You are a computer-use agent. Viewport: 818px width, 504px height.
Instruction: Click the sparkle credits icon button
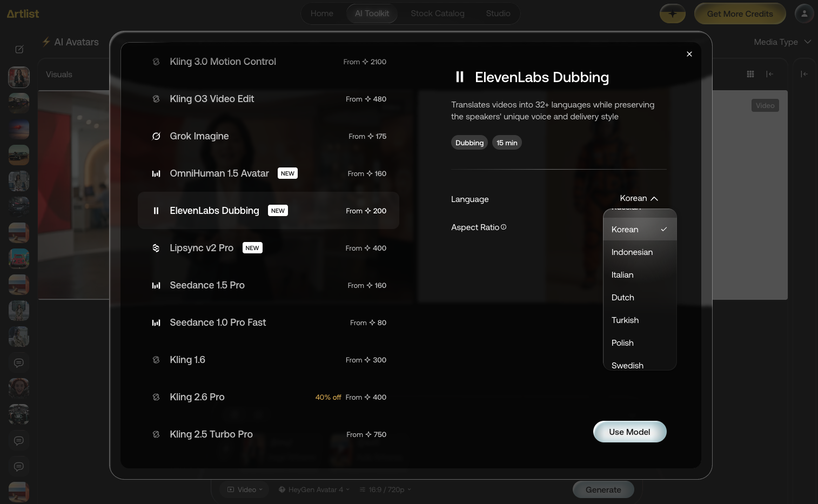point(673,14)
